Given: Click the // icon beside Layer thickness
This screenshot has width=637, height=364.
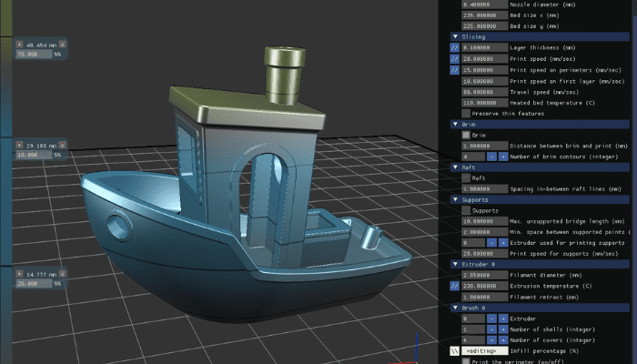Looking at the screenshot, I should click(455, 48).
